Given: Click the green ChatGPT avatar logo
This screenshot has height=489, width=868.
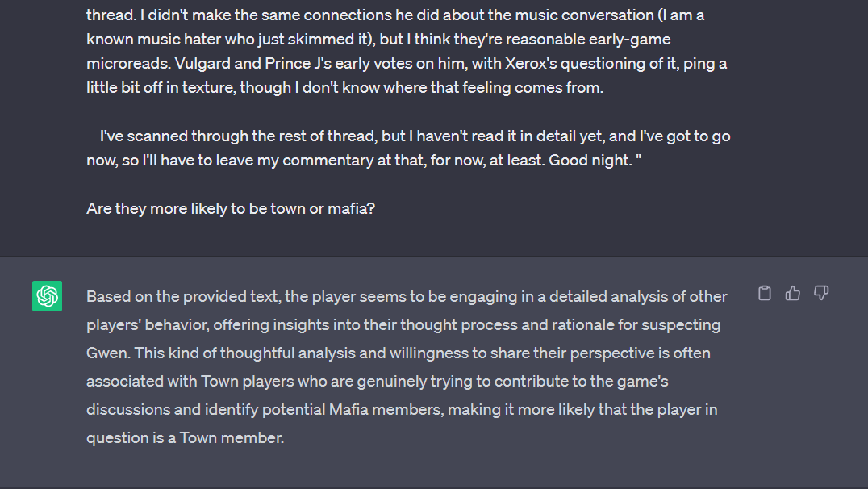Looking at the screenshot, I should pyautogui.click(x=47, y=296).
